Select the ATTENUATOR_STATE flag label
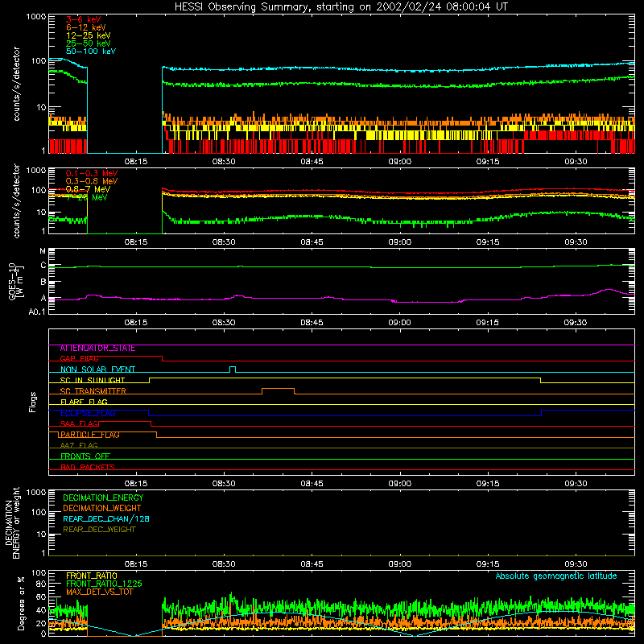 coord(97,349)
